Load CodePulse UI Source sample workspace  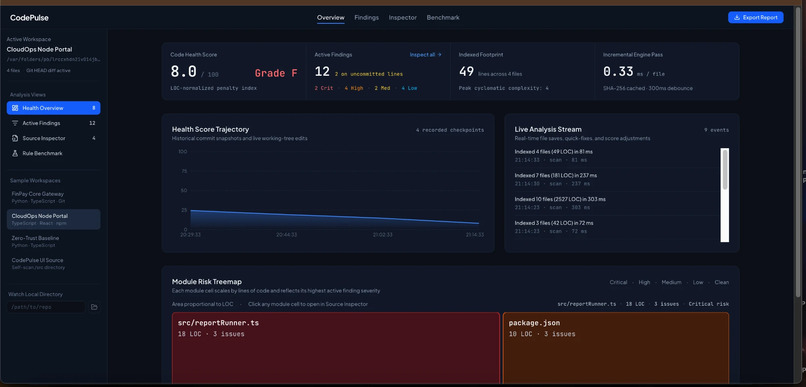pos(53,263)
